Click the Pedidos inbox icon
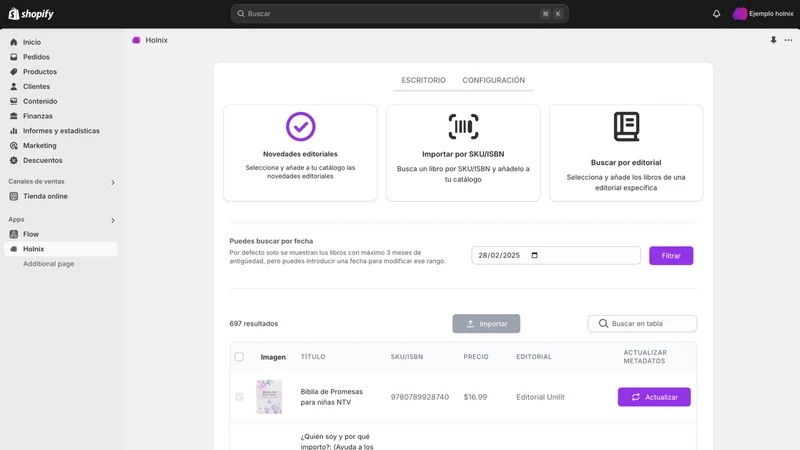The image size is (800, 450). [x=14, y=57]
